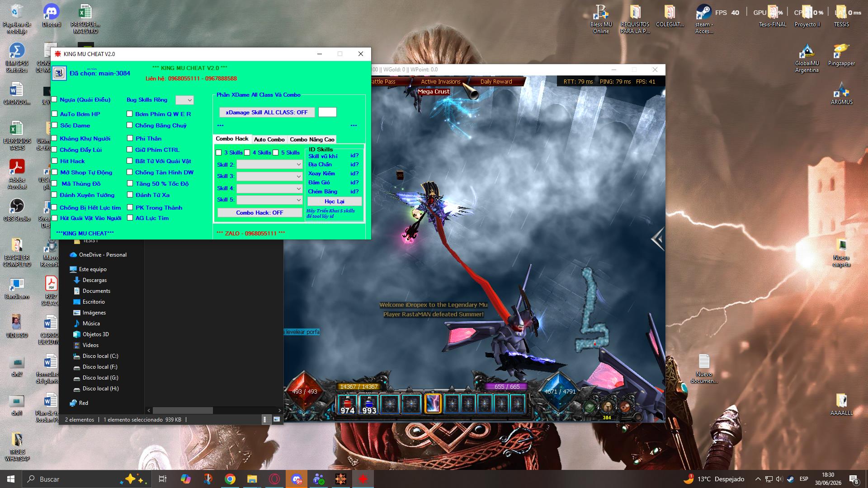Open Adobe Acrobat desktop shortcut
Image resolution: width=868 pixels, height=488 pixels.
17,174
